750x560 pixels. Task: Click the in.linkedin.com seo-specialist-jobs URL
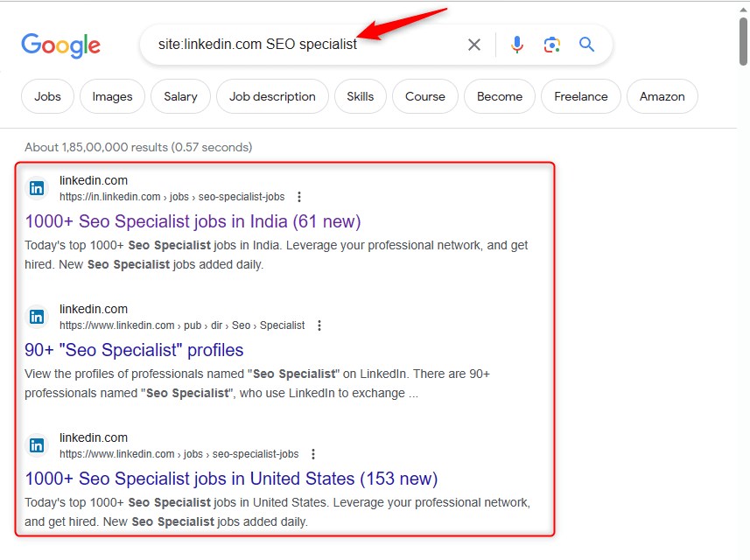pyautogui.click(x=172, y=197)
